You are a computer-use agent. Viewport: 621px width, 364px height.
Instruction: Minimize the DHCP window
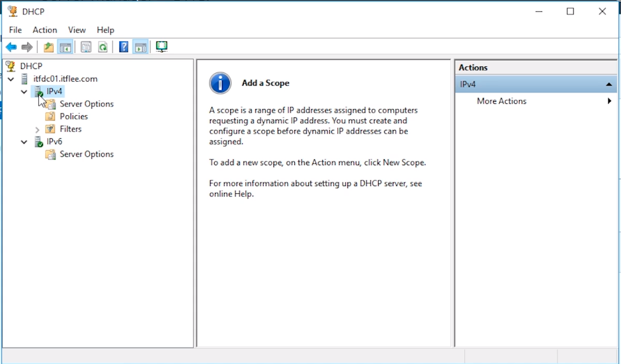point(539,11)
